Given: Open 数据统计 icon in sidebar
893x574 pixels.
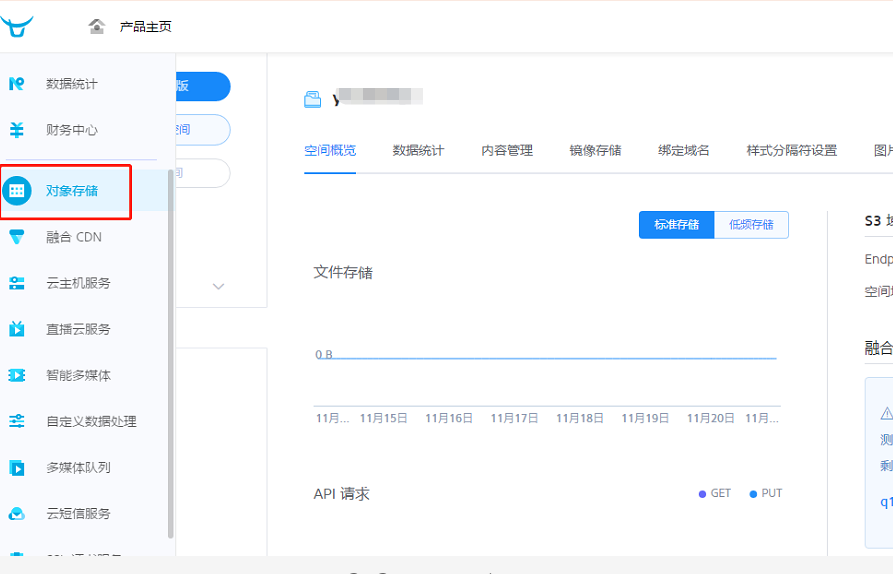Looking at the screenshot, I should pyautogui.click(x=17, y=84).
